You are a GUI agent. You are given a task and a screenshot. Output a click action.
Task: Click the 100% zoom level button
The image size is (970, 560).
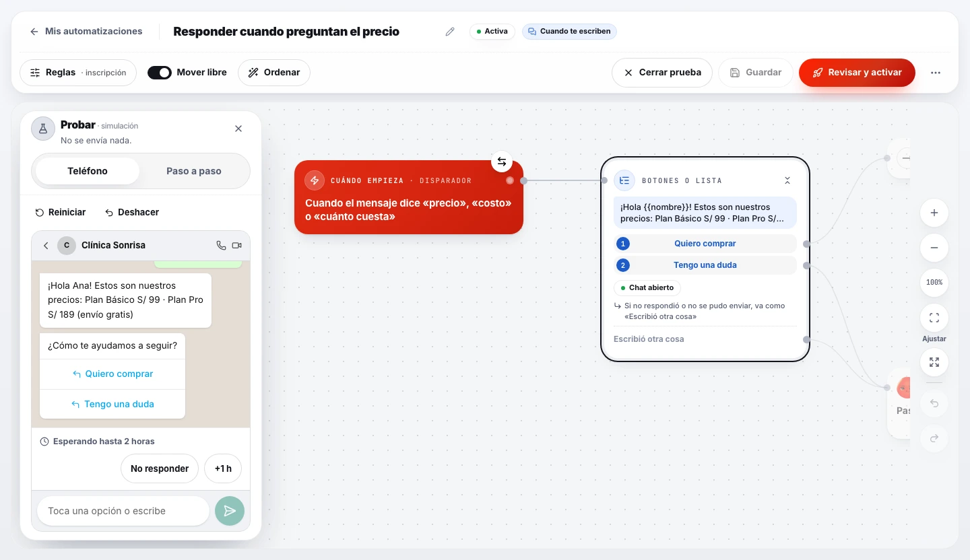click(934, 283)
